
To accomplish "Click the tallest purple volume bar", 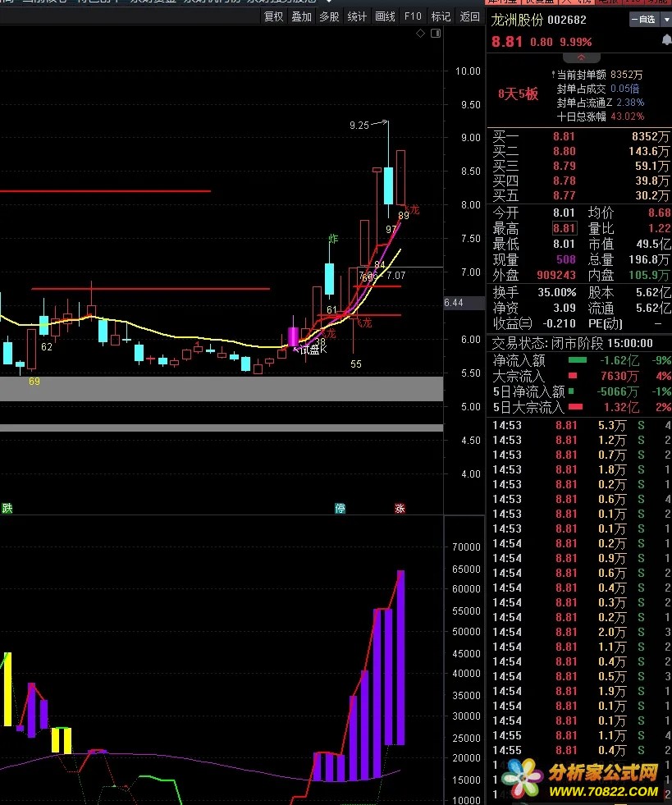I will pyautogui.click(x=400, y=657).
